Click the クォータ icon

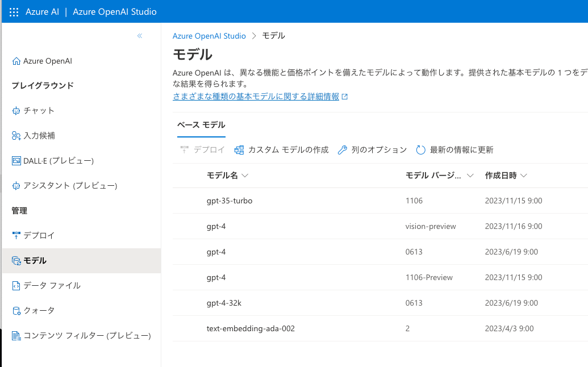16,311
